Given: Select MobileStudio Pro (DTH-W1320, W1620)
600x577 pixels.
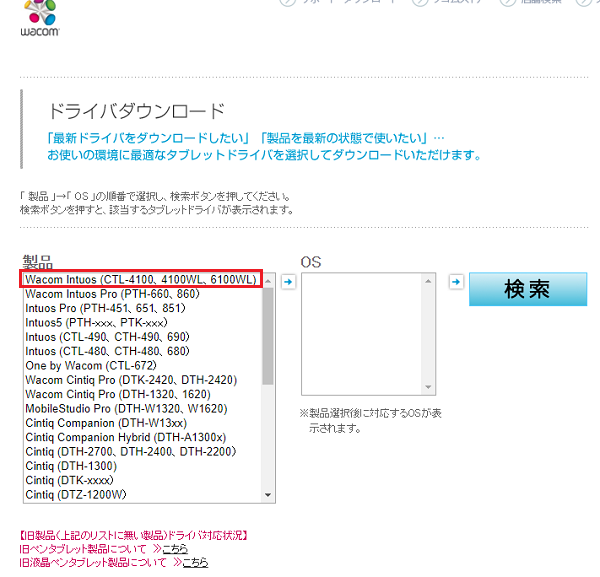Looking at the screenshot, I should 143,409.
